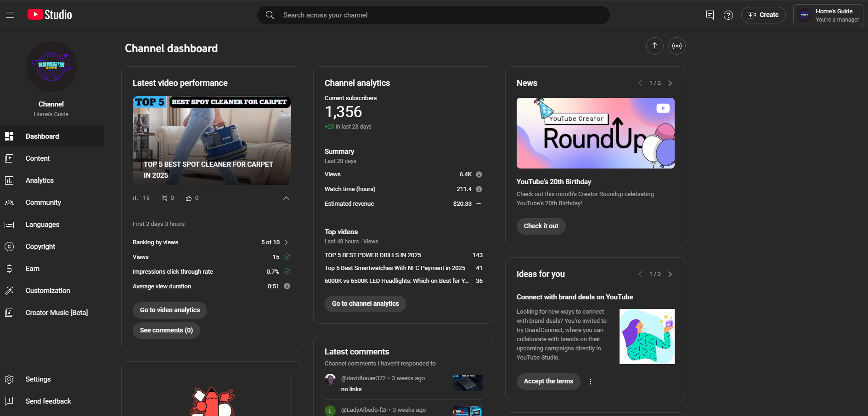
Task: Click the @LadyAlbedo-f2r commenter name
Action: [364, 410]
